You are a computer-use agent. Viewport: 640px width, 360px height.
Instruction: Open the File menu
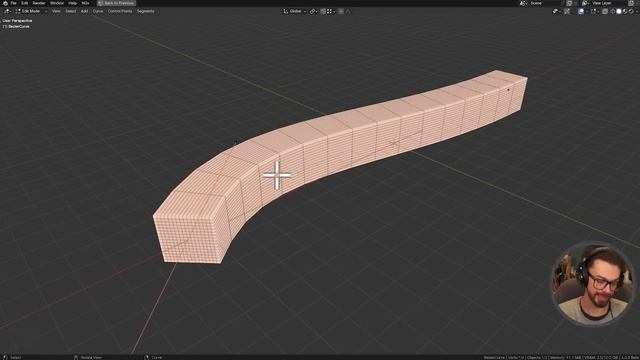tap(13, 3)
